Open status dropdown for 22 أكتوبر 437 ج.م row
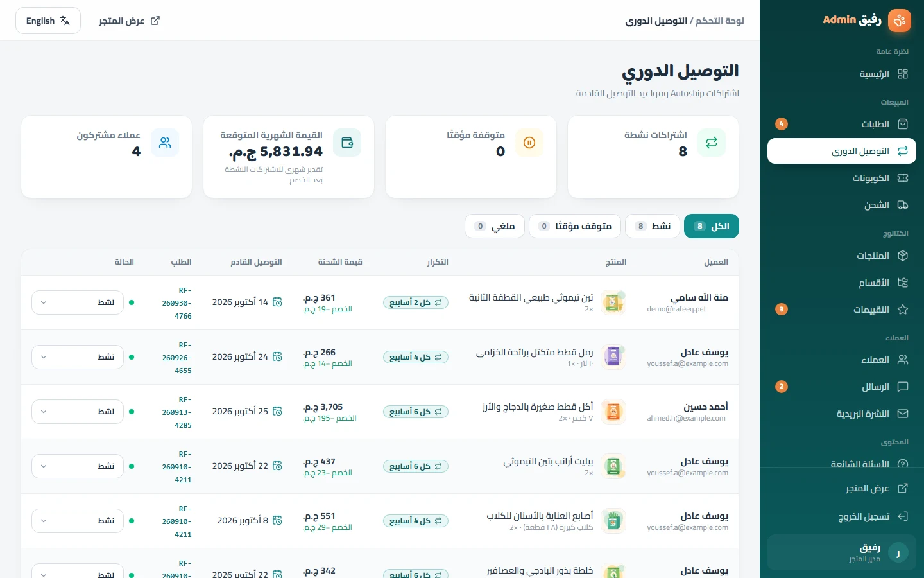This screenshot has height=578, width=924. pos(78,466)
